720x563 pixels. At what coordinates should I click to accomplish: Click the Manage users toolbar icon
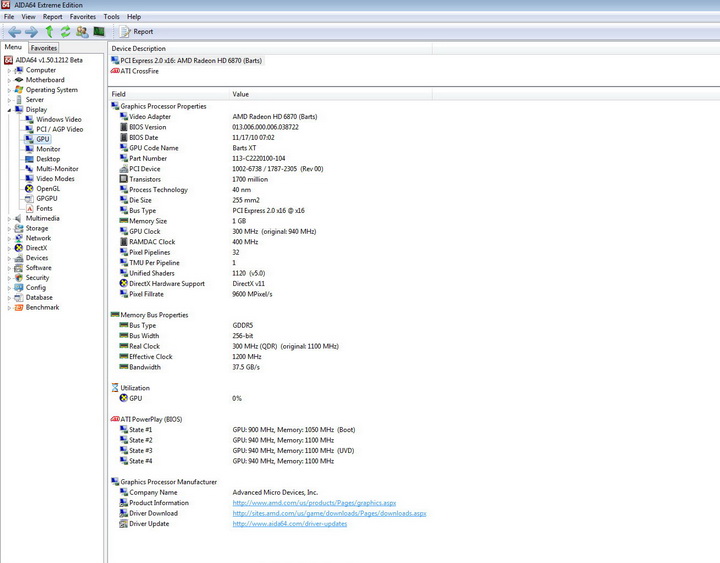(82, 31)
